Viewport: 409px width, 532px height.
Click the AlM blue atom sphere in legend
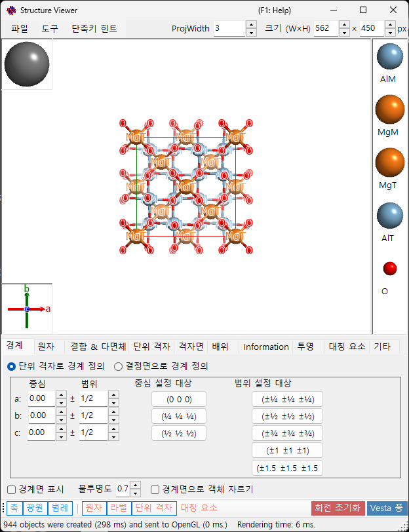pyautogui.click(x=389, y=56)
